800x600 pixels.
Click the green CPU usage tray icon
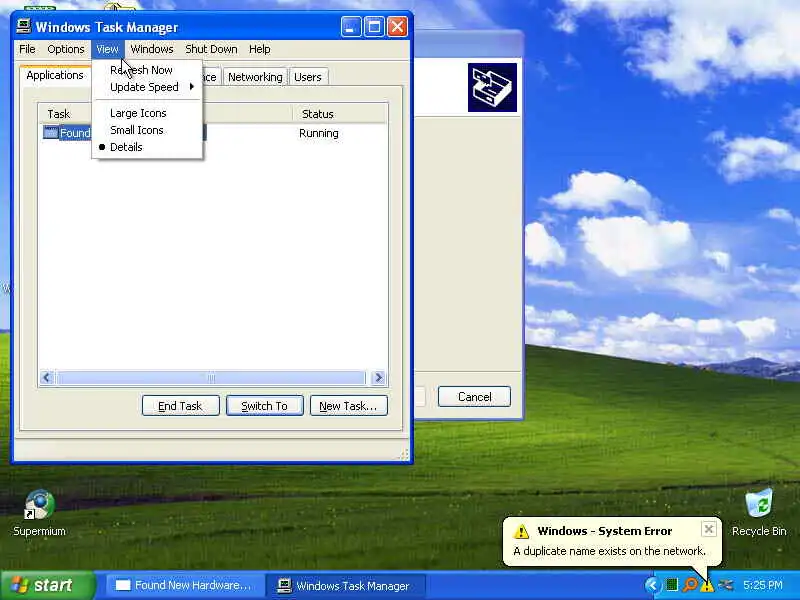coord(672,585)
